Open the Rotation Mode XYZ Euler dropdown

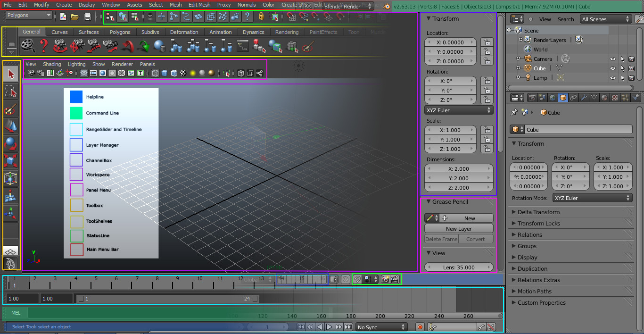(592, 198)
